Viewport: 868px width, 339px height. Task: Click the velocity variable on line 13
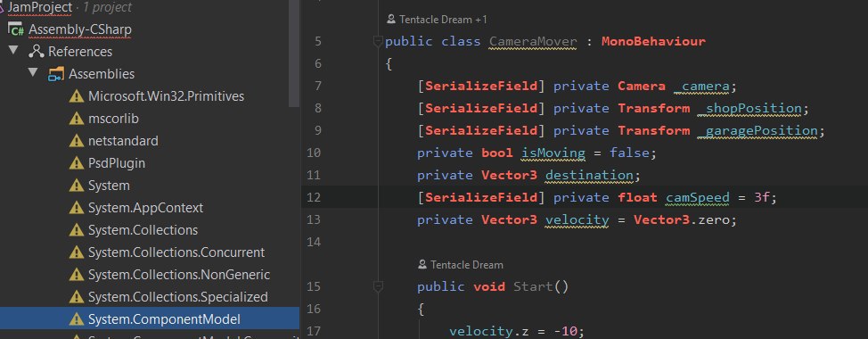point(577,220)
